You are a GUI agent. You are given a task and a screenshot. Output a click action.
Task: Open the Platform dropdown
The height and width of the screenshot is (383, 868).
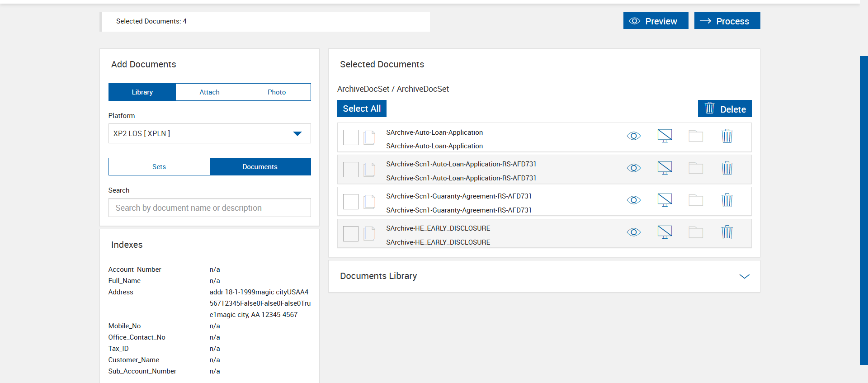(x=209, y=133)
